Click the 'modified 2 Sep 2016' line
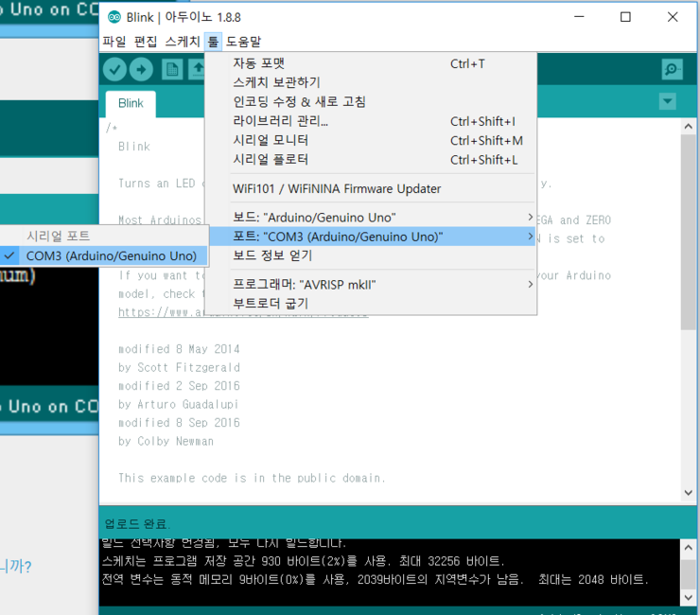This screenshot has height=615, width=700. [179, 386]
